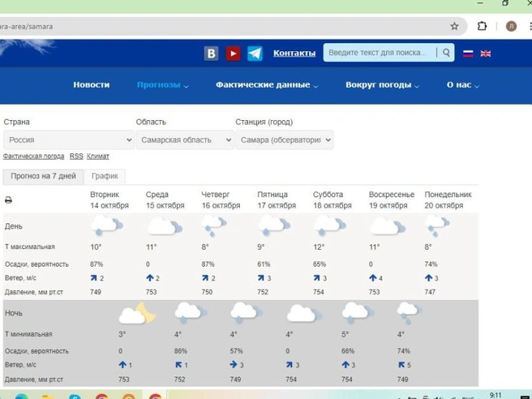Click Sunday 19 October day weather icon

pyautogui.click(x=388, y=226)
